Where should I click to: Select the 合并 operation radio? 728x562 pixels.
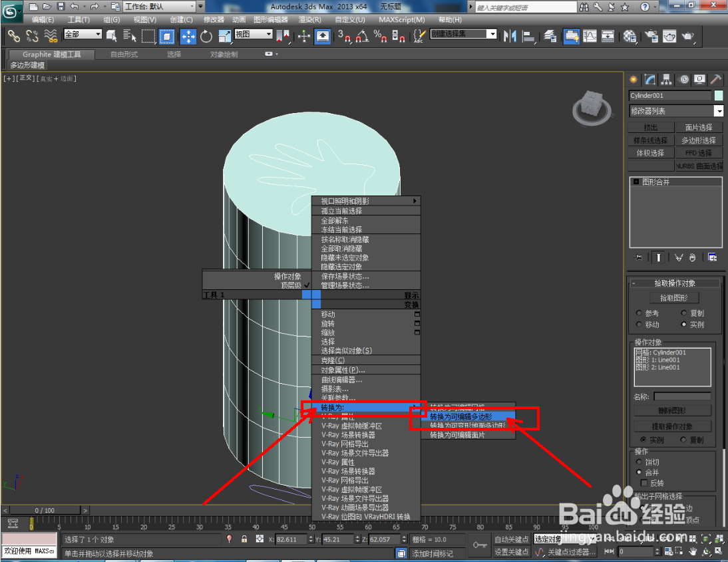point(639,472)
